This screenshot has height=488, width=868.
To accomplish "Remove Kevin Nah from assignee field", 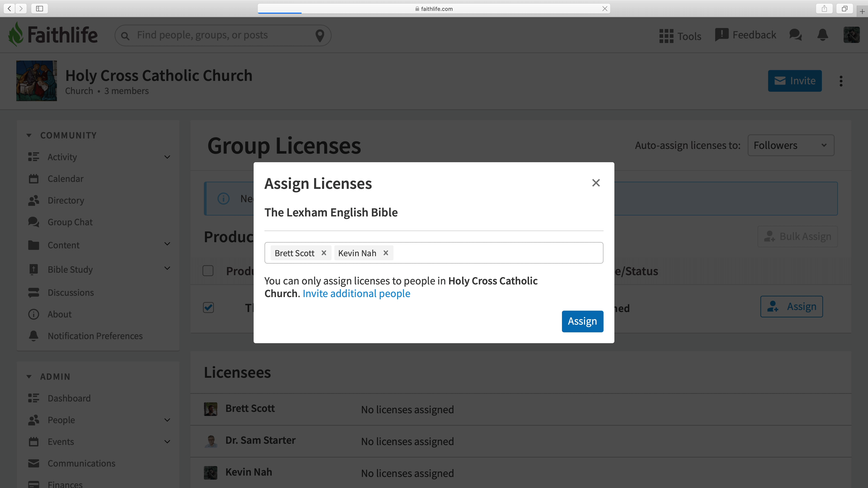I will (386, 253).
